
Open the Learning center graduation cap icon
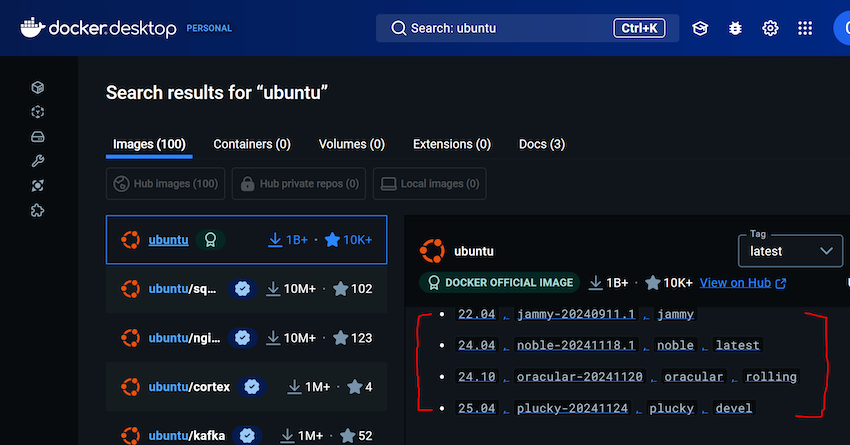coord(700,28)
